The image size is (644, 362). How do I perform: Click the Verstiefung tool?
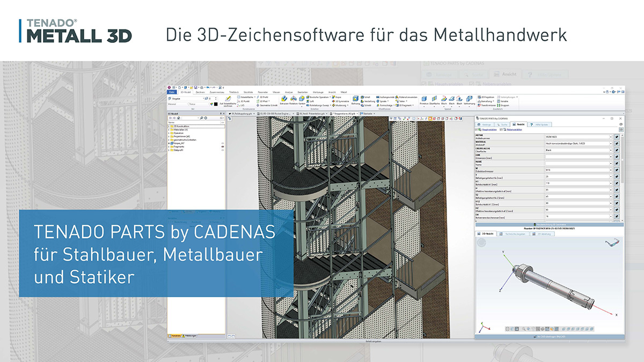pyautogui.click(x=368, y=101)
